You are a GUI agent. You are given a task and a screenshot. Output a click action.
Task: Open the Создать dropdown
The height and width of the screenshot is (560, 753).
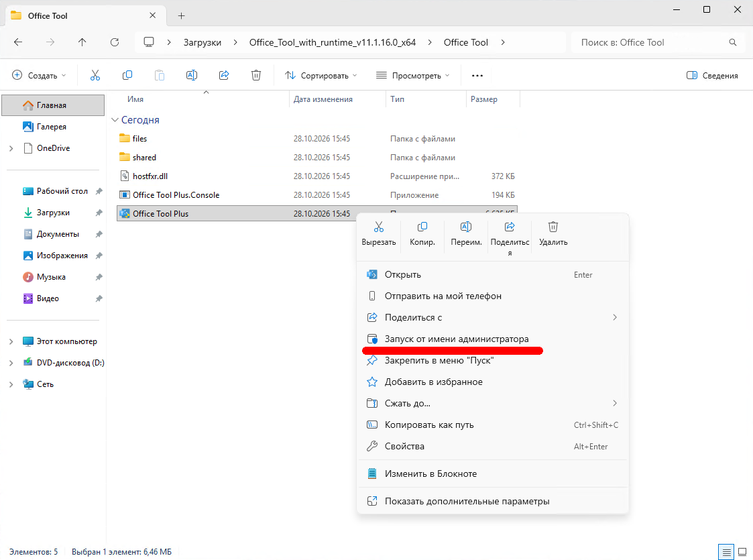coord(39,75)
